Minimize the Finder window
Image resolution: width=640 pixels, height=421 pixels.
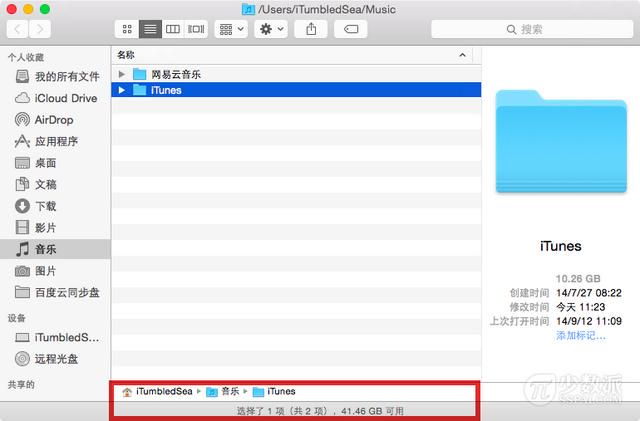tap(29, 9)
